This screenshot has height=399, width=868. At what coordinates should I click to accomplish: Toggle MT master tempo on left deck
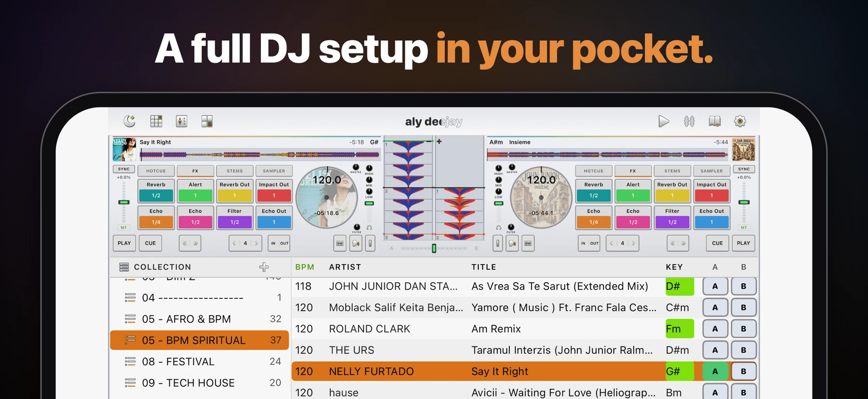pos(124,227)
